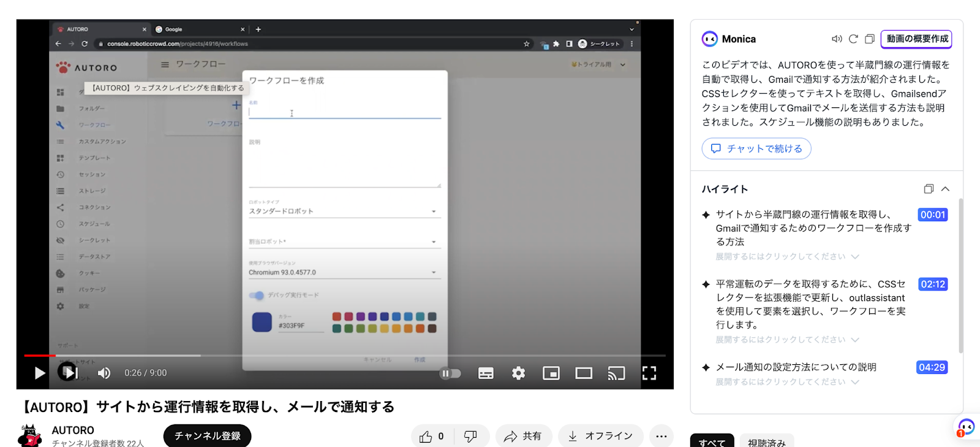The image size is (980, 447).
Task: Expand first highlight about 半蔵門線
Action: click(787, 256)
